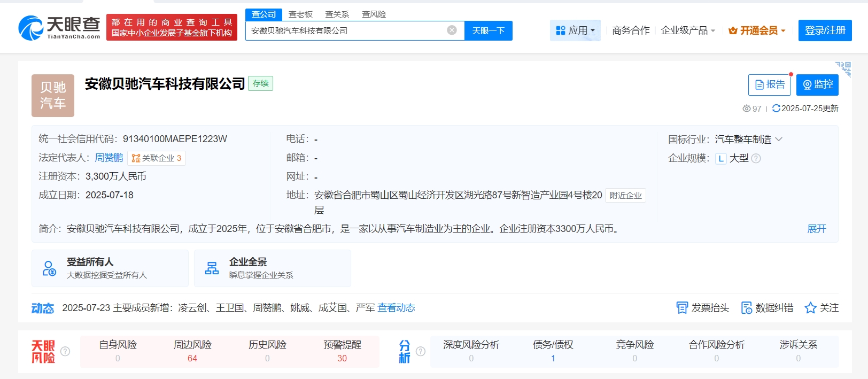Select the 自身风险 risk item
The image size is (868, 379).
(118, 351)
